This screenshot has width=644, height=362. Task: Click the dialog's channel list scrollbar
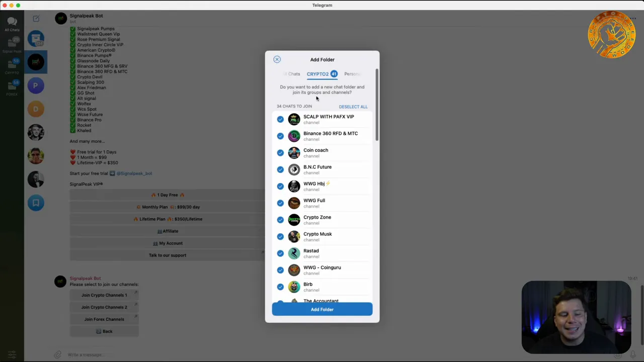click(376, 105)
